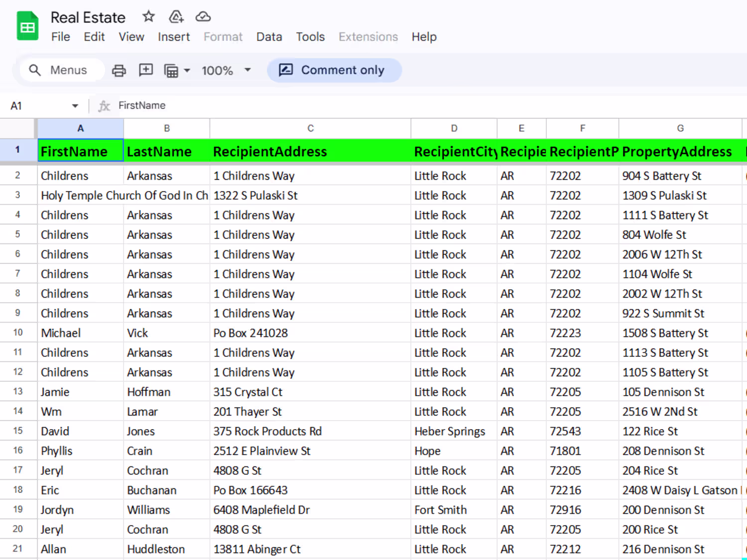Click the Google Sheets home icon
The width and height of the screenshot is (747, 560).
coord(27,26)
